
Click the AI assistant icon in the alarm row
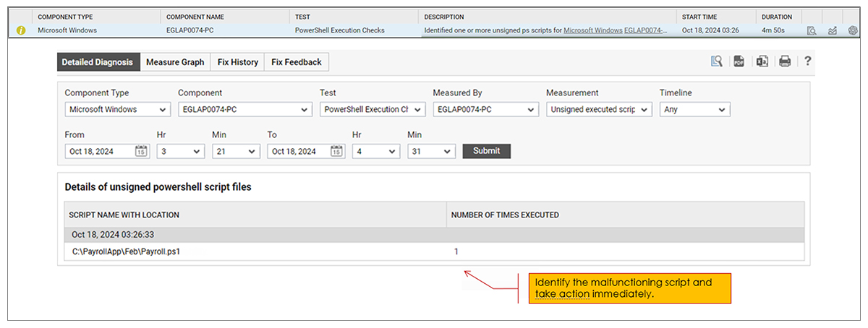pos(852,30)
